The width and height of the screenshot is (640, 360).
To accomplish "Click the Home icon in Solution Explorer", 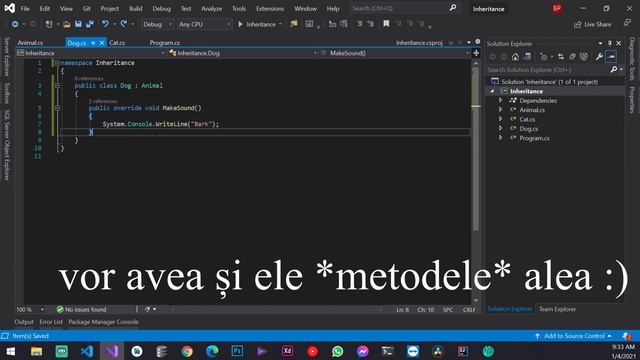I will click(x=516, y=57).
